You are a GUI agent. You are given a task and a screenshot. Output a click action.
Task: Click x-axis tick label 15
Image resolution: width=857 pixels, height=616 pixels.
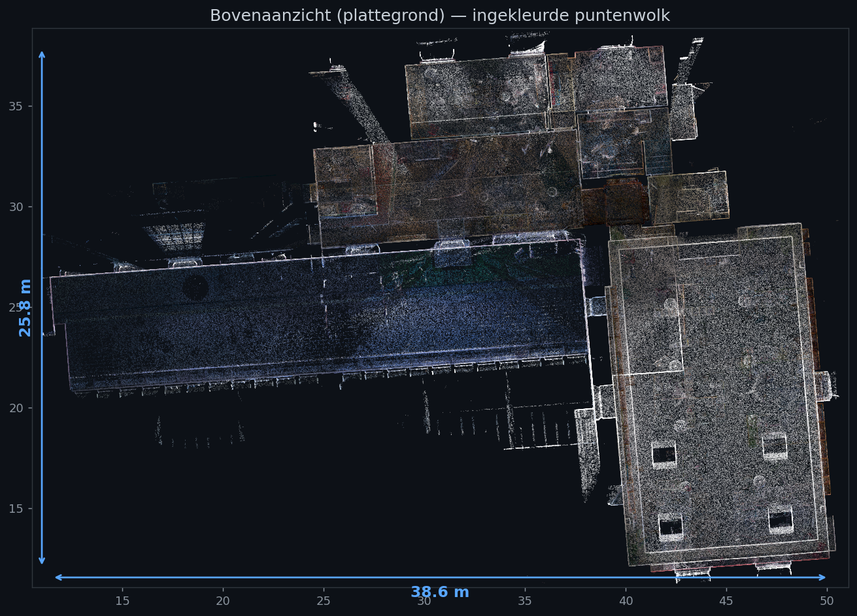pos(122,601)
